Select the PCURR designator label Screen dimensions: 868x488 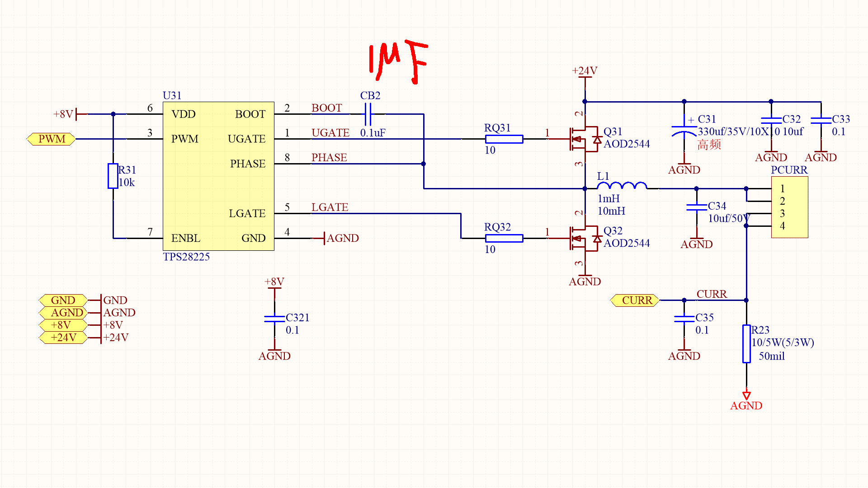click(789, 170)
